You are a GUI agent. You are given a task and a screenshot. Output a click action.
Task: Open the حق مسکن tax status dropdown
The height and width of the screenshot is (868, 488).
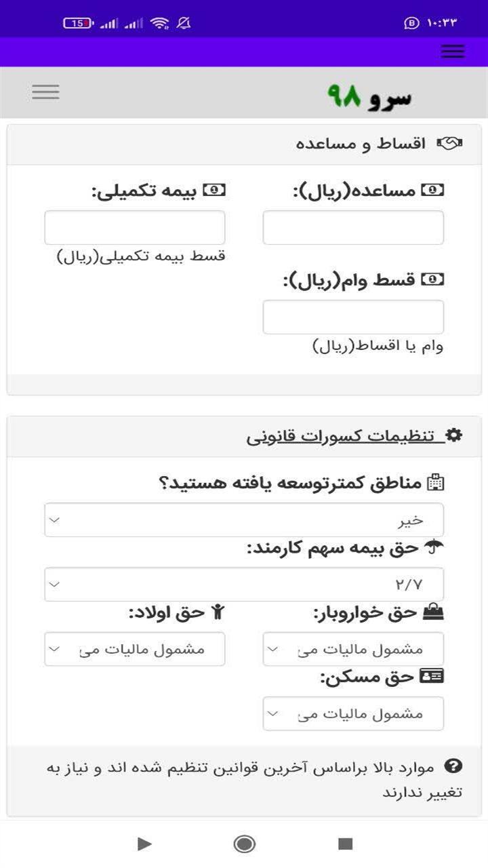pyautogui.click(x=353, y=713)
